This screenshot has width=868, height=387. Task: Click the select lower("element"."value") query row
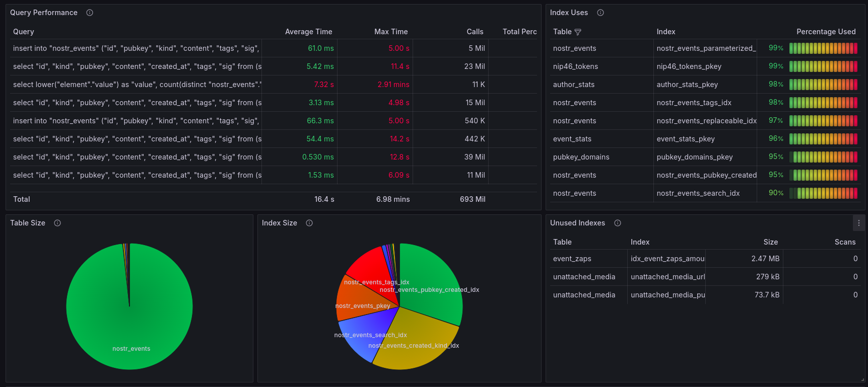pyautogui.click(x=137, y=85)
